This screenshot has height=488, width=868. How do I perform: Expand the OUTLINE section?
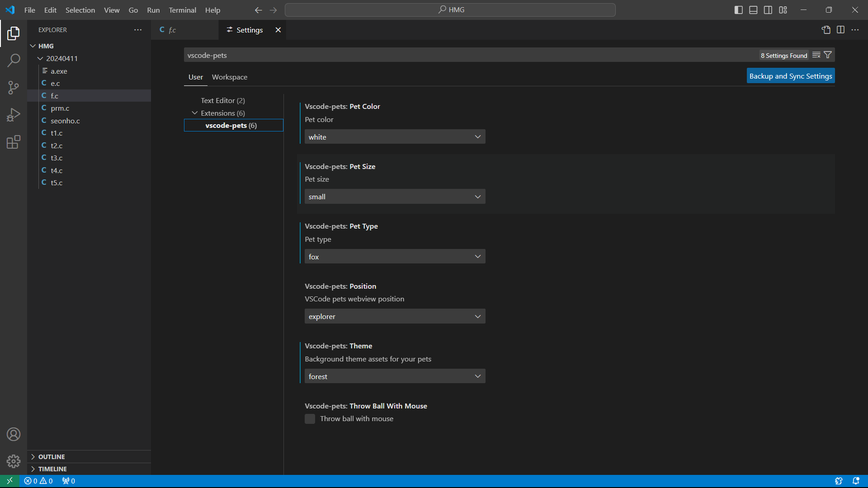click(x=89, y=457)
